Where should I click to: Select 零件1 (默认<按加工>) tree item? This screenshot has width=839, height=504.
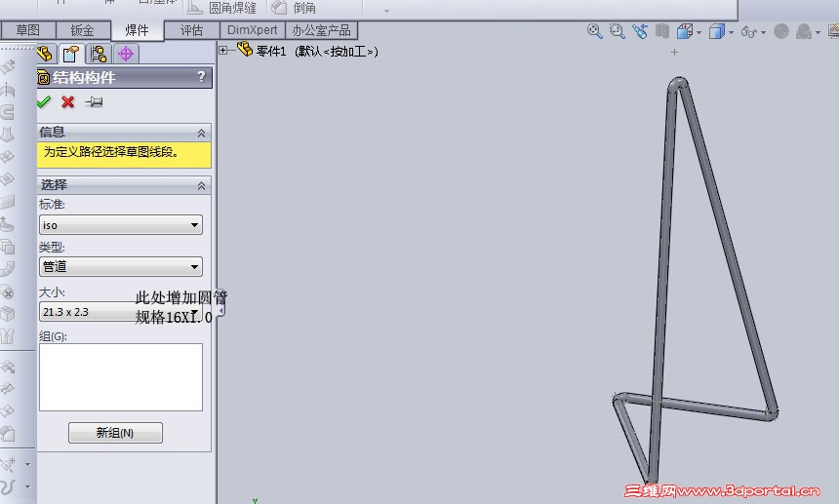tap(317, 52)
